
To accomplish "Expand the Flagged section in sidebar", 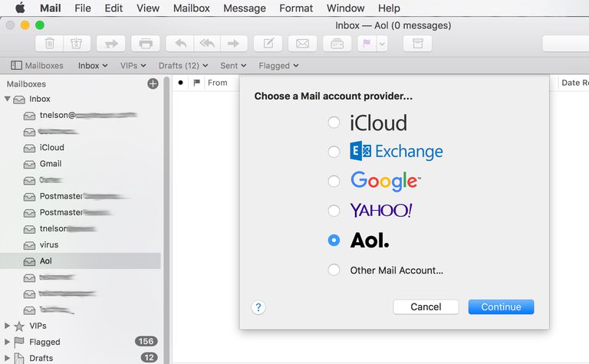I will [7, 342].
